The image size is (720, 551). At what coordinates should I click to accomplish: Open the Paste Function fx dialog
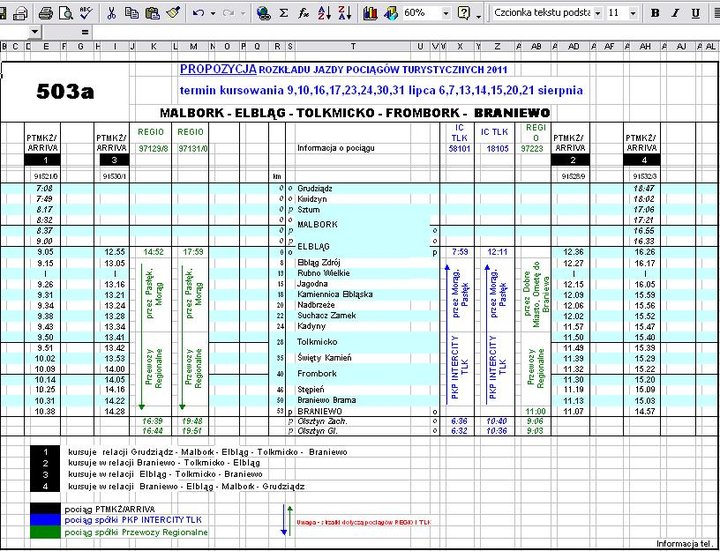[x=304, y=13]
